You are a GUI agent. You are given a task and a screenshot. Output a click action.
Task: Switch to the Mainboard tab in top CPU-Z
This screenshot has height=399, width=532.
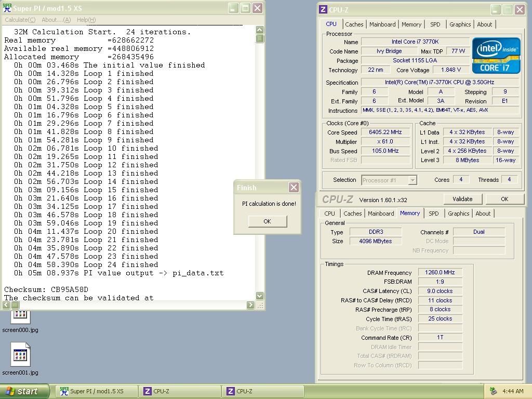(382, 24)
